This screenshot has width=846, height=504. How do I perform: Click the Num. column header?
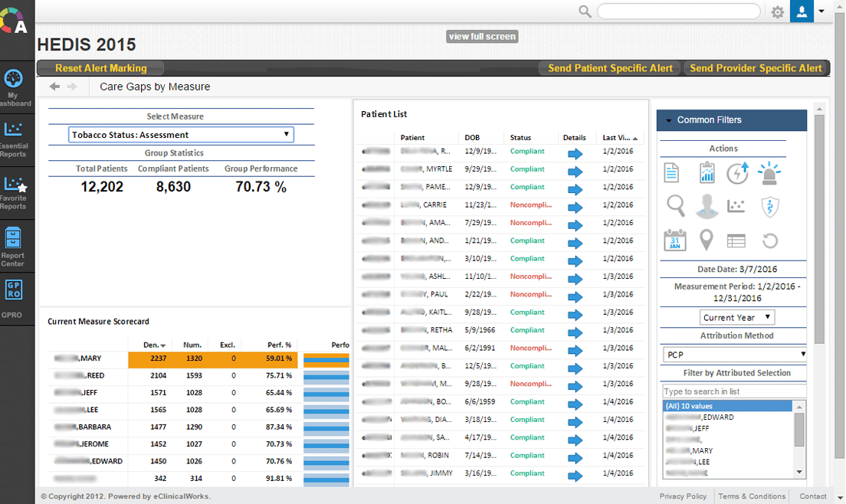click(x=192, y=345)
